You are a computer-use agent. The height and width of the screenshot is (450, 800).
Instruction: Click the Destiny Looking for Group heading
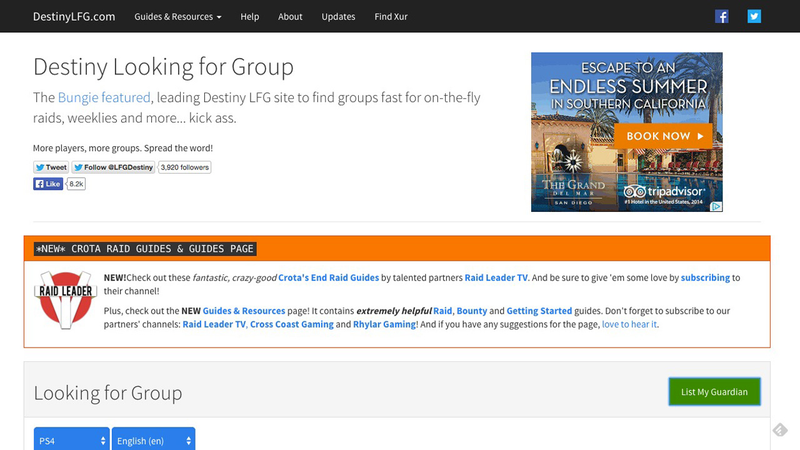click(163, 67)
